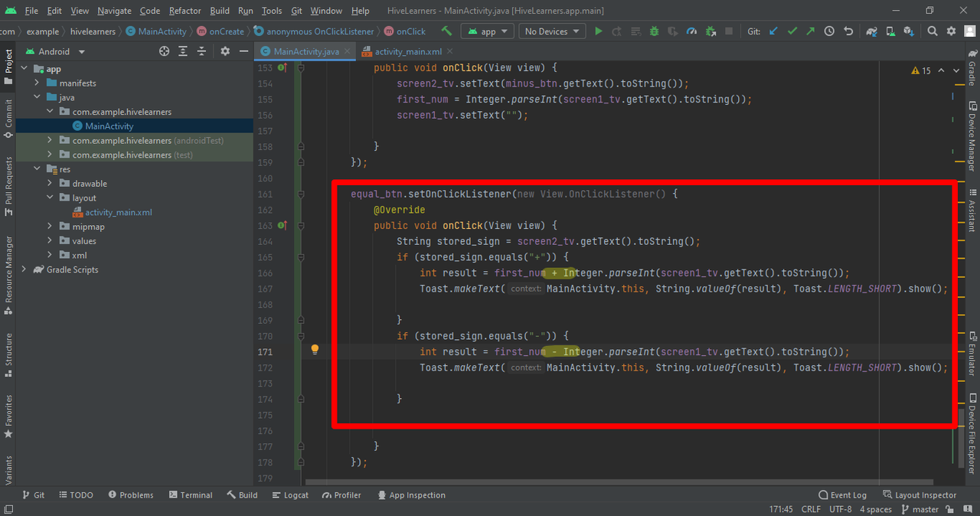Collapse the java folder
Viewport: 980px width, 516px height.
pyautogui.click(x=38, y=97)
